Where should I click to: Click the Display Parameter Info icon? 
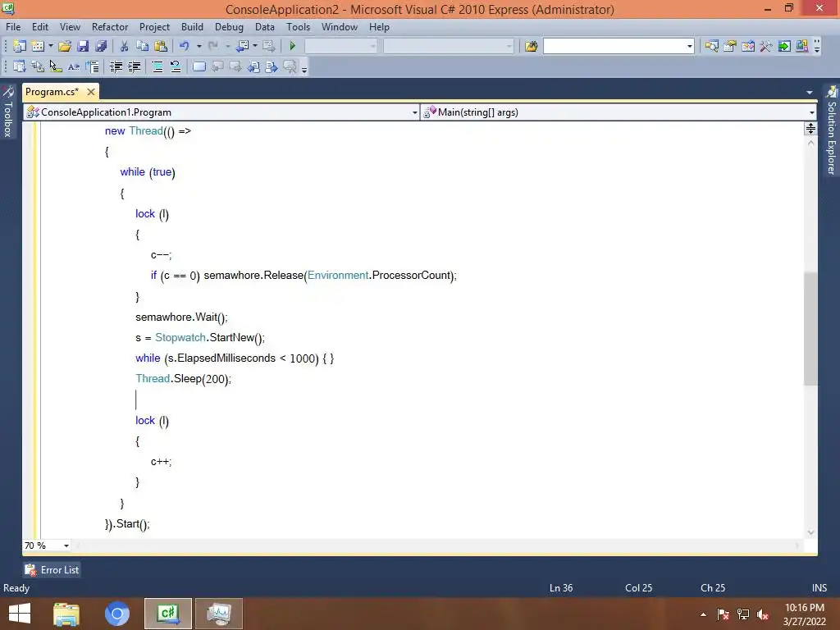[38, 67]
